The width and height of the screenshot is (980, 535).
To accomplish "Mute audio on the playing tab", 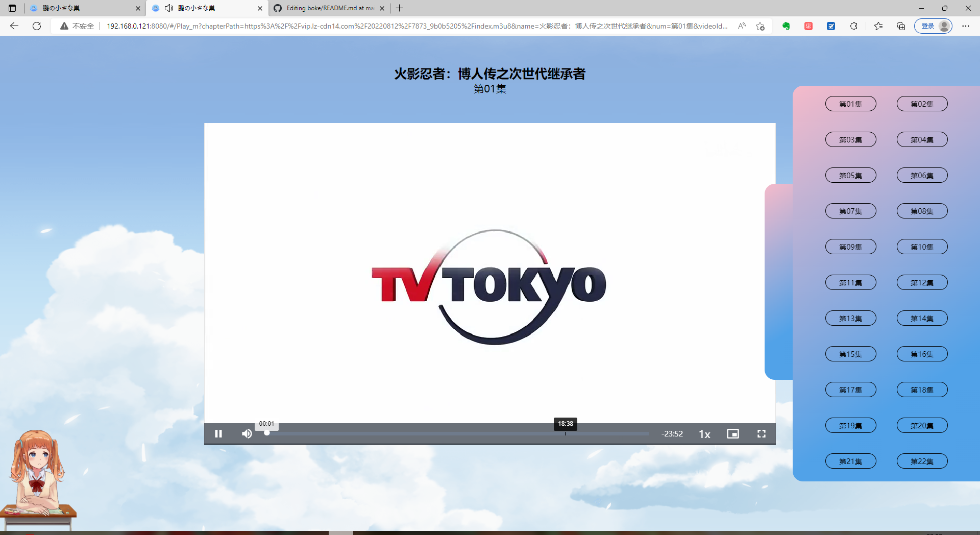I will [169, 8].
